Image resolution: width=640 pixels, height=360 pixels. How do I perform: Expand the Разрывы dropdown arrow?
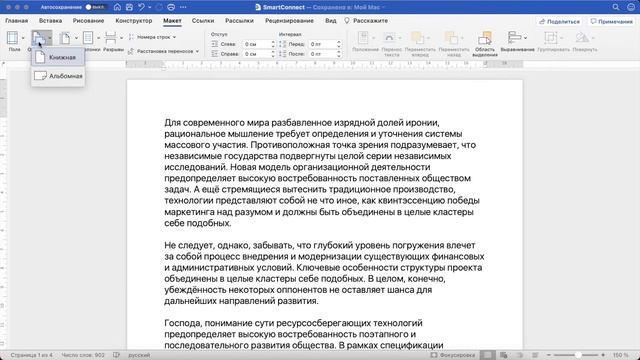point(121,38)
